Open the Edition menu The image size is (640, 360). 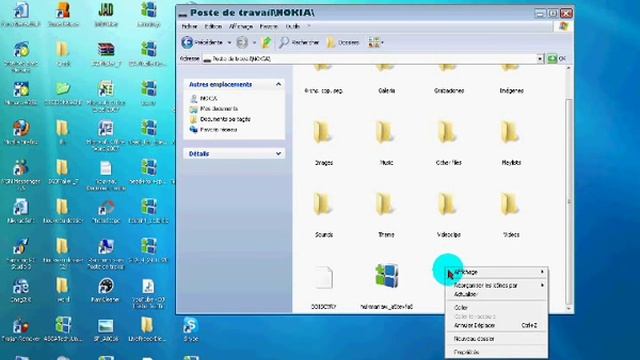(213, 27)
